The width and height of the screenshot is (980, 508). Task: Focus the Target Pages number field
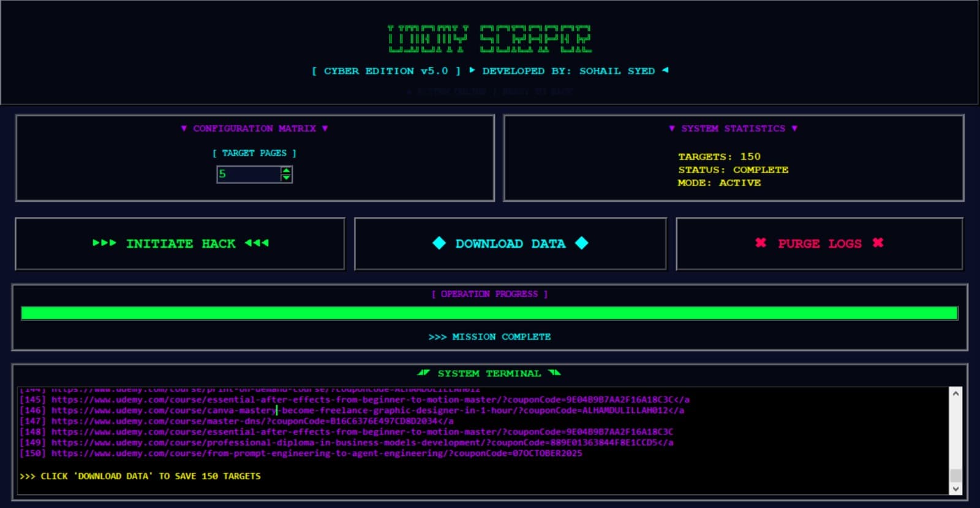pyautogui.click(x=248, y=175)
